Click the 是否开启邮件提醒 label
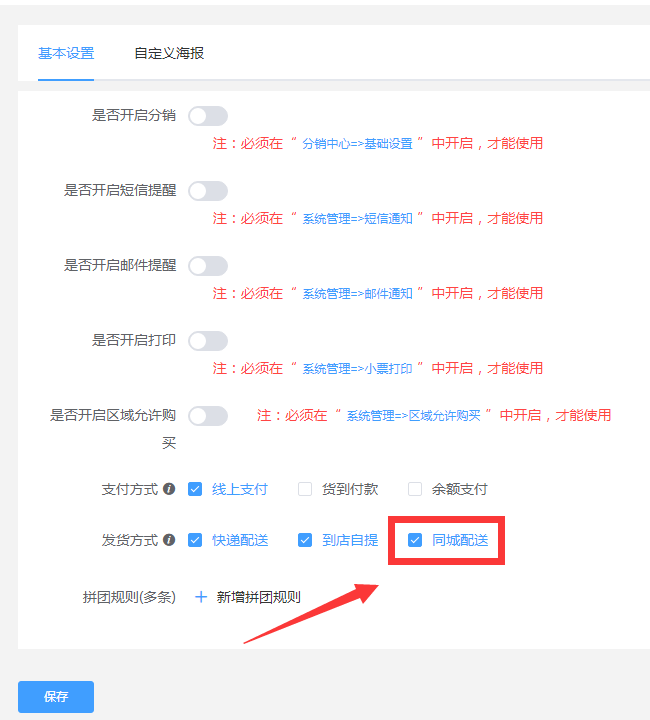Image resolution: width=650 pixels, height=720 pixels. coord(120,265)
